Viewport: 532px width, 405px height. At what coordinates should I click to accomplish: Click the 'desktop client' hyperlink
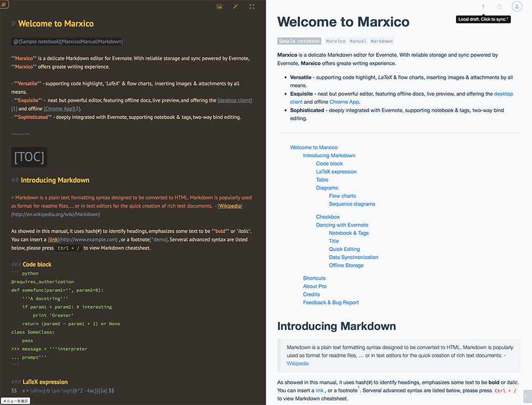point(502,94)
